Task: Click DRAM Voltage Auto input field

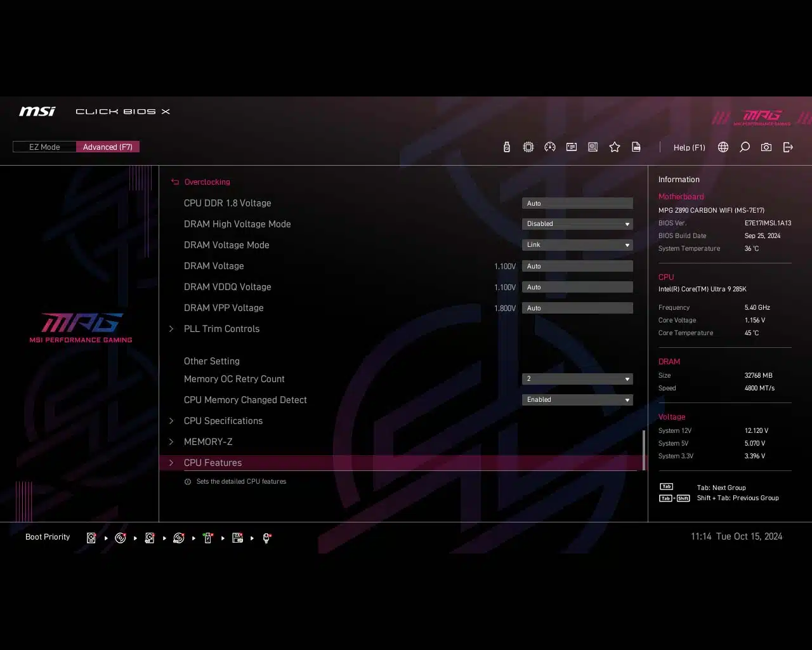Action: 577,266
